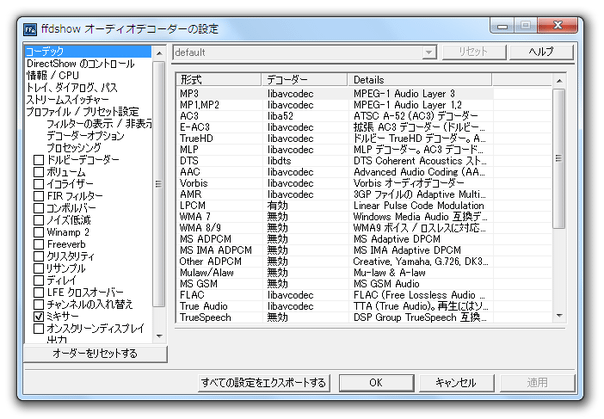The height and width of the screenshot is (419, 604).
Task: Select the MS ADPCM row
Action: tap(335, 239)
